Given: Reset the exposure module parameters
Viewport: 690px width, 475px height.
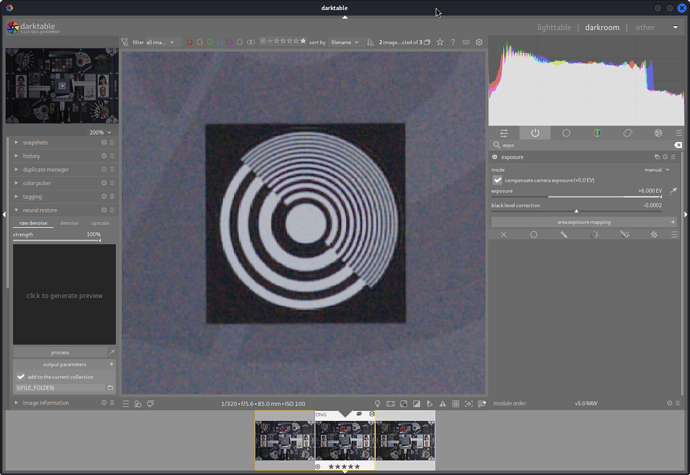Looking at the screenshot, I should click(665, 157).
